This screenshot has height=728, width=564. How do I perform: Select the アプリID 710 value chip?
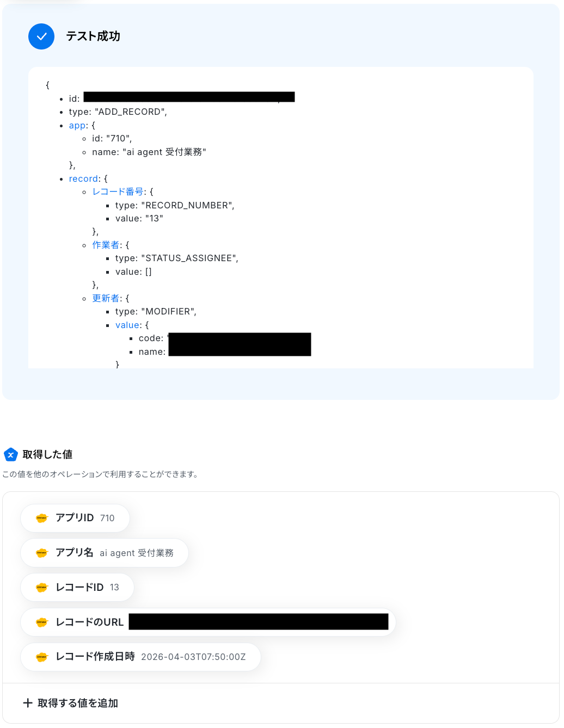[75, 518]
